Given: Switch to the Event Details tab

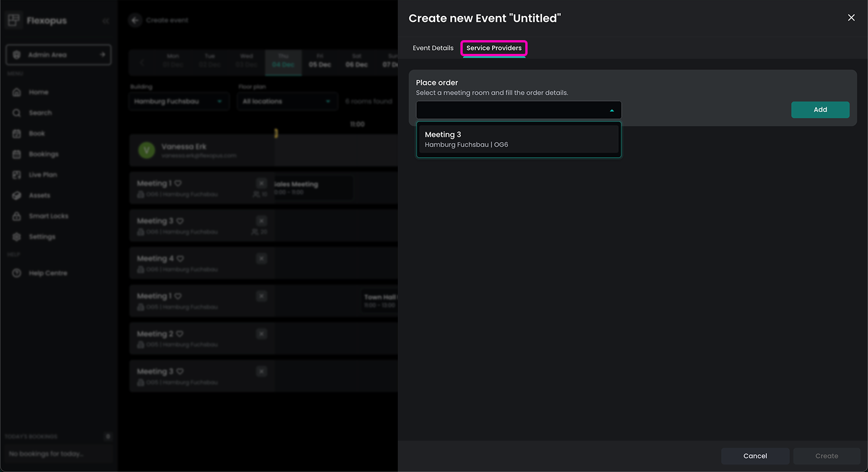Looking at the screenshot, I should [x=433, y=48].
